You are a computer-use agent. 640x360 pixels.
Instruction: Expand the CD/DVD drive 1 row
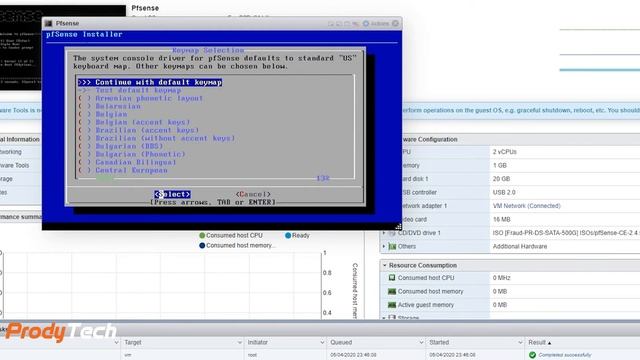click(x=384, y=233)
